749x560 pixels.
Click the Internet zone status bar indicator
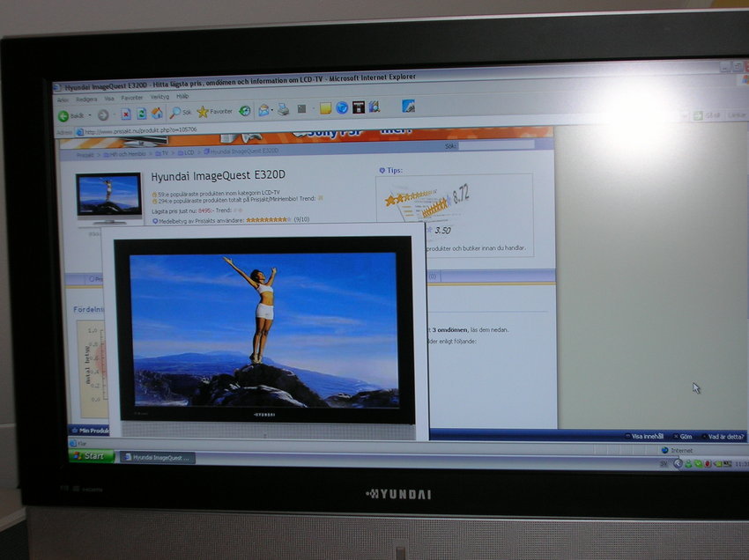[677, 450]
